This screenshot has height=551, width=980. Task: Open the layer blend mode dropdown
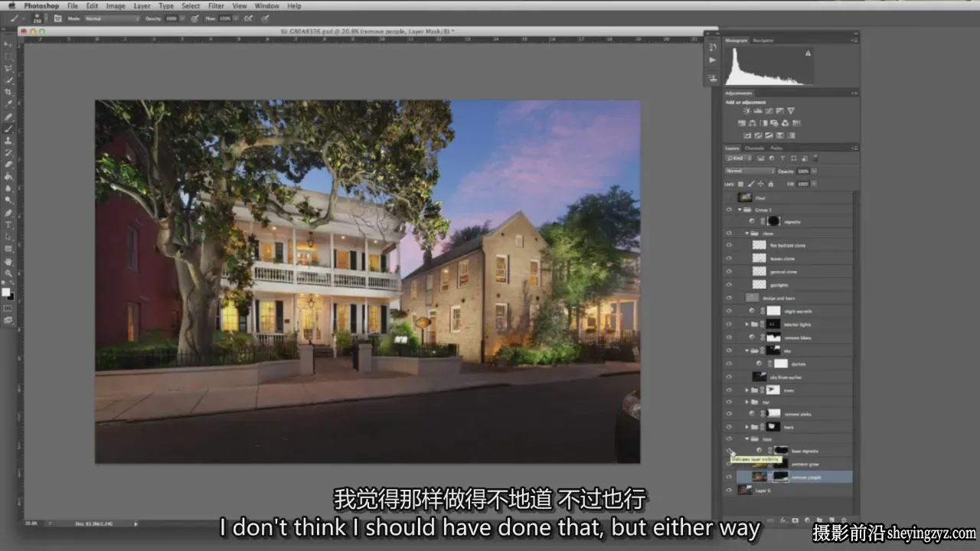pos(750,171)
